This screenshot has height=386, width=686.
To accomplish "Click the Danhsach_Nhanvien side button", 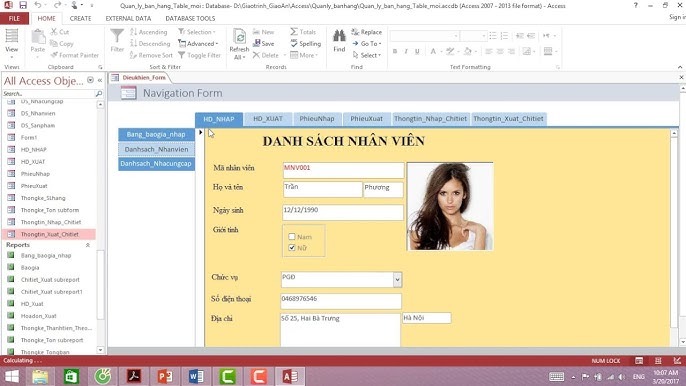I will tap(156, 149).
